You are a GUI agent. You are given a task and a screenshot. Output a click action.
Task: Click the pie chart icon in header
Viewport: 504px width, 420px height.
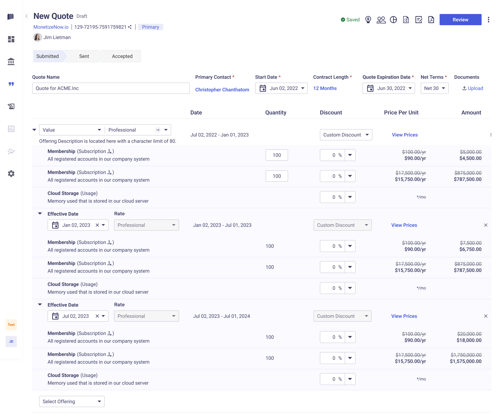coord(393,20)
